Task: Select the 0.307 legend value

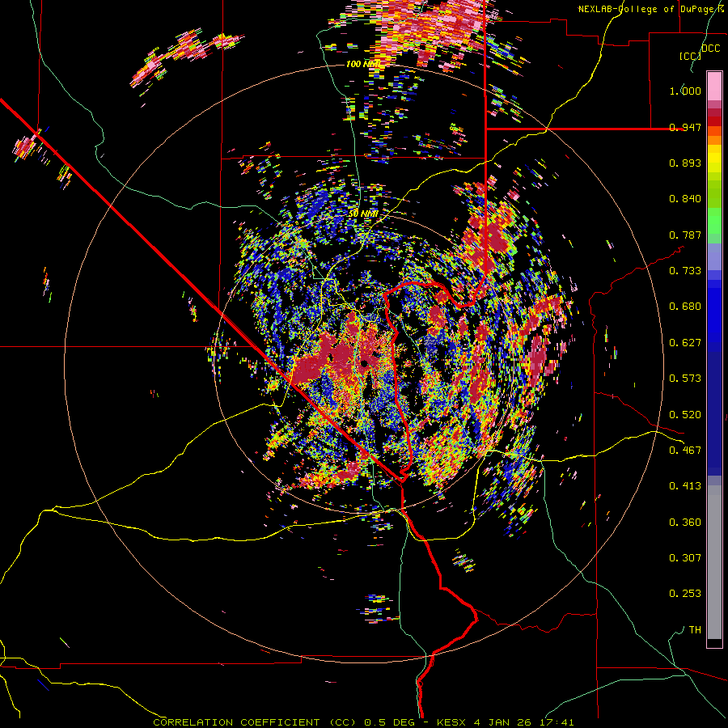Action: tap(685, 558)
